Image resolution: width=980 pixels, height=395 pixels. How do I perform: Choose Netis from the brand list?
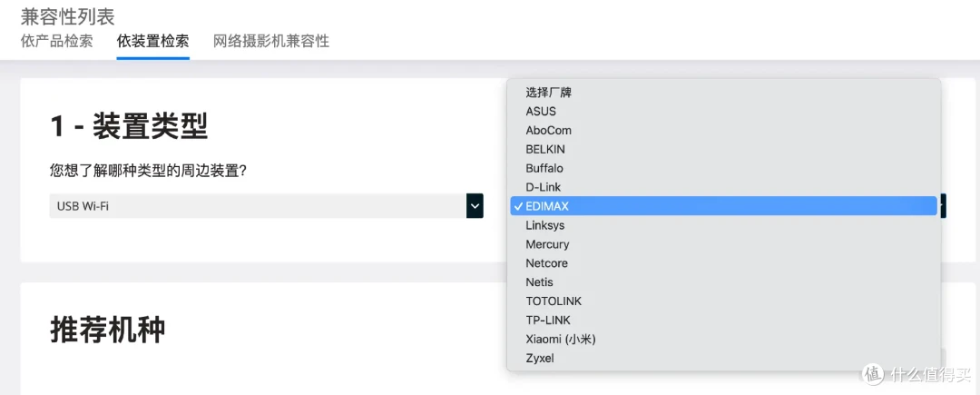pos(724,281)
